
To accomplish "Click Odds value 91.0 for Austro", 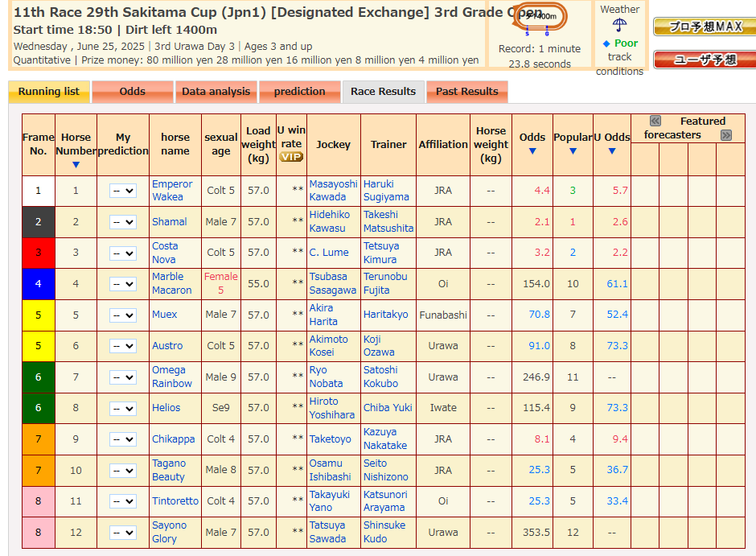I will (539, 346).
